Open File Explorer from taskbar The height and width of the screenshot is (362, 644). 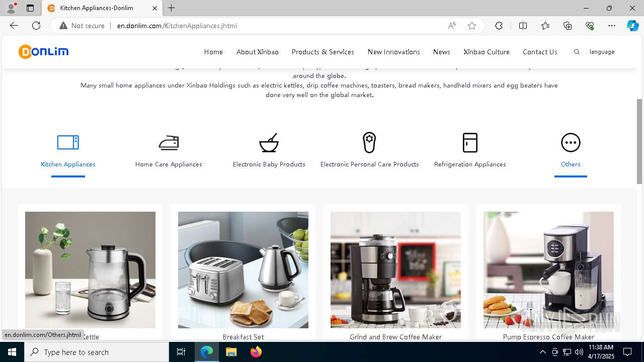click(231, 352)
